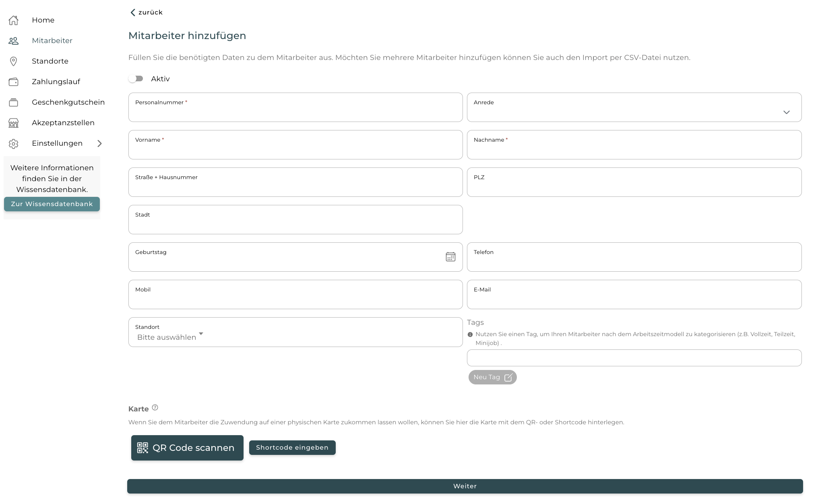This screenshot has height=504, width=822.
Task: Click the Zur Wissensdatenbank button
Action: [52, 204]
